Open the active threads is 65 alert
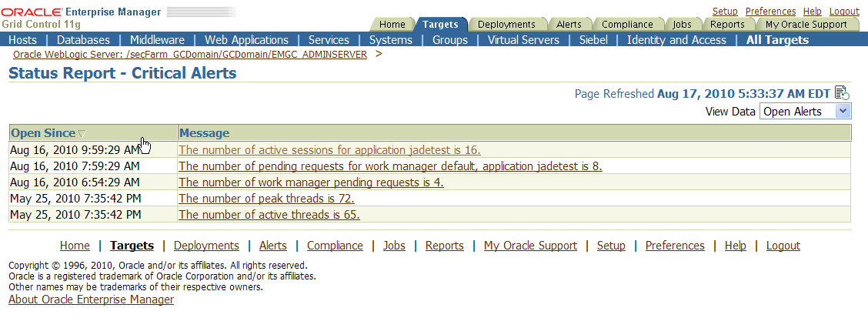868x328 pixels. point(269,214)
